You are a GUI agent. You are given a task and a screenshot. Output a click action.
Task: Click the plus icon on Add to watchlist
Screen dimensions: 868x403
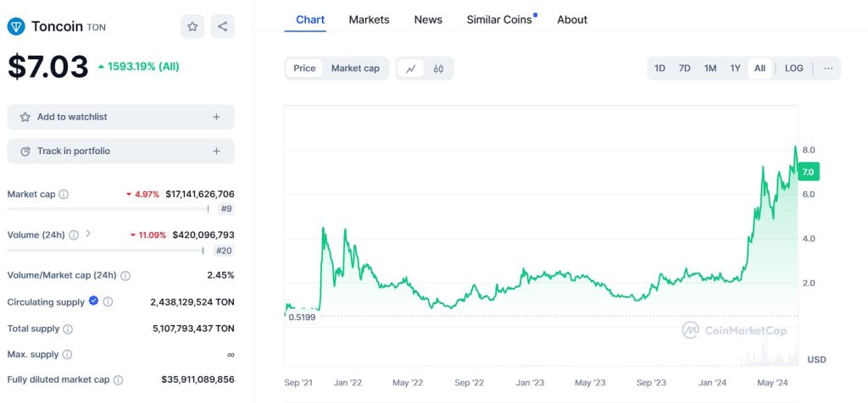216,117
